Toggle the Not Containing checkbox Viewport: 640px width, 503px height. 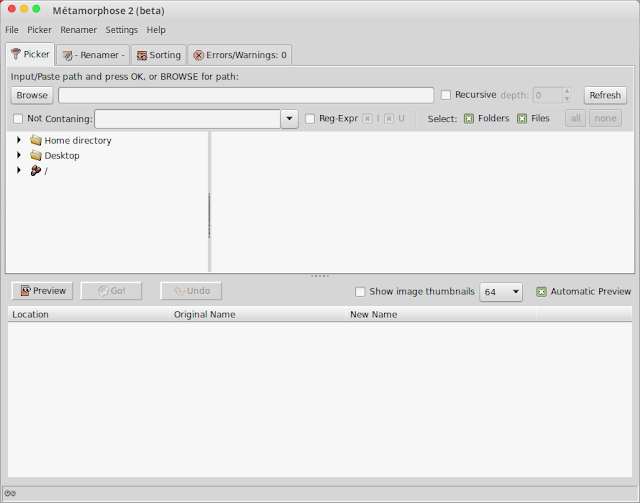click(x=18, y=118)
